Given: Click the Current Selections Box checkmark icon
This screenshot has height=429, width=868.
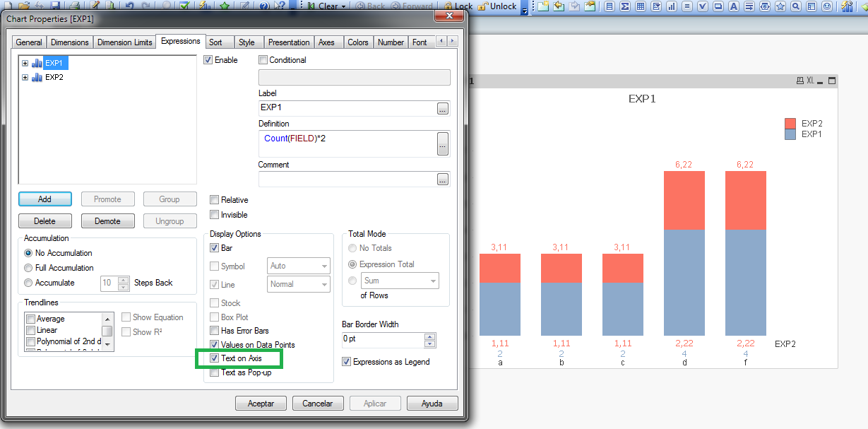Looking at the screenshot, I should point(703,6).
